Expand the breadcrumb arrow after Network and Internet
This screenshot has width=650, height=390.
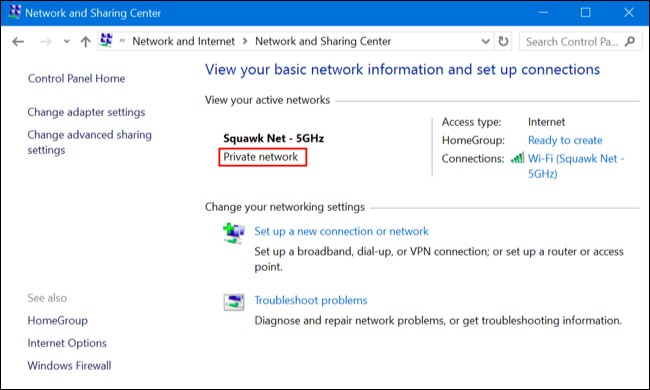point(245,41)
